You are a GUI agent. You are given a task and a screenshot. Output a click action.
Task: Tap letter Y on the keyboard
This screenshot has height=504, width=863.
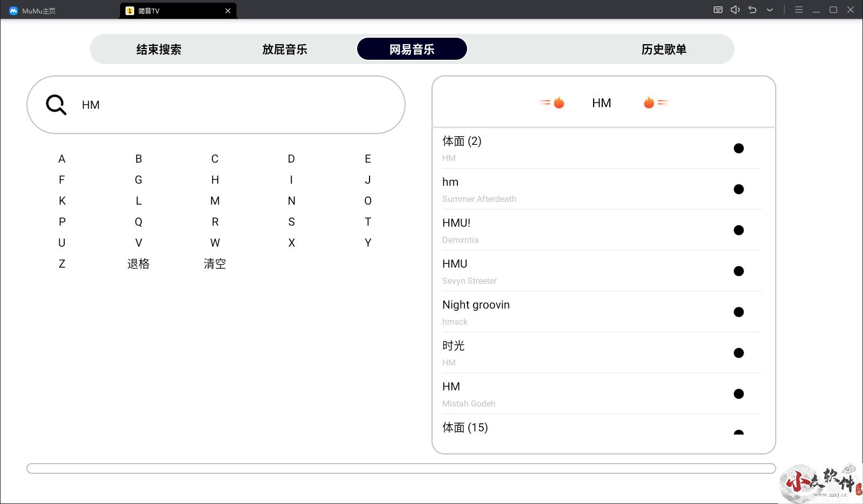click(x=368, y=243)
